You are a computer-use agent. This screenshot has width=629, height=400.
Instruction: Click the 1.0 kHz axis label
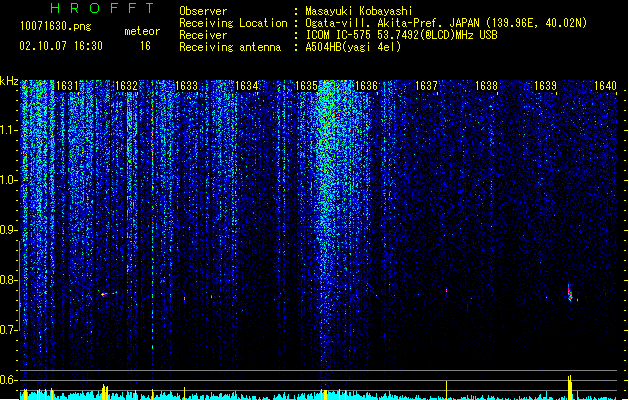[x=8, y=180]
